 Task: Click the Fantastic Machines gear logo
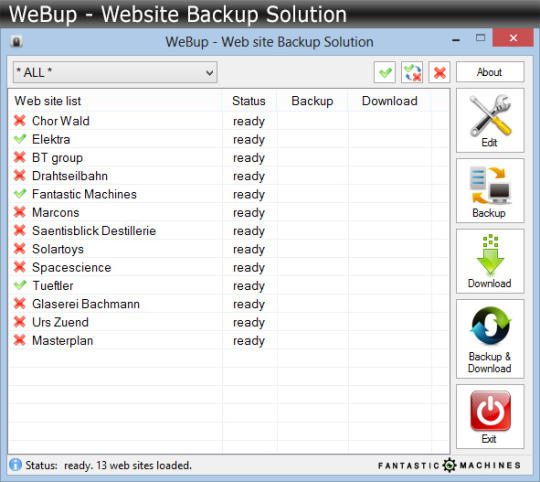tap(449, 465)
